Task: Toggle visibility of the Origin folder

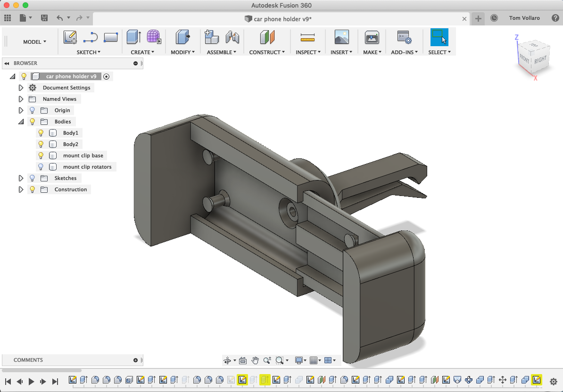Action: point(33,110)
